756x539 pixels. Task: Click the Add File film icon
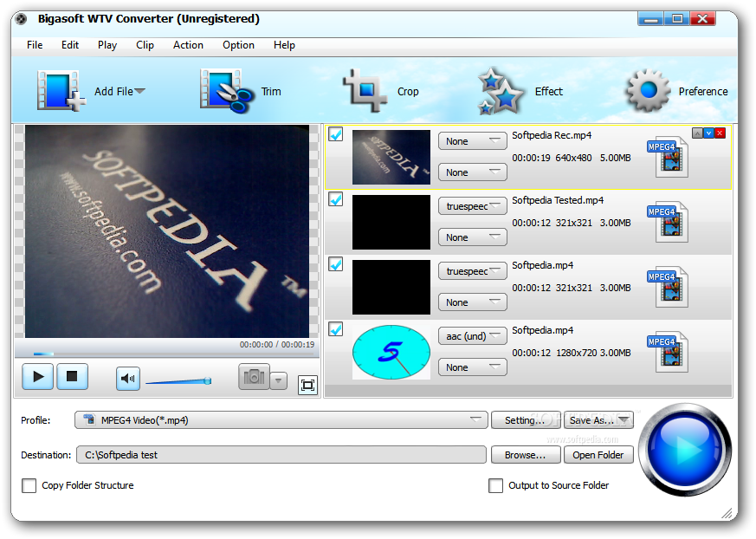(61, 91)
